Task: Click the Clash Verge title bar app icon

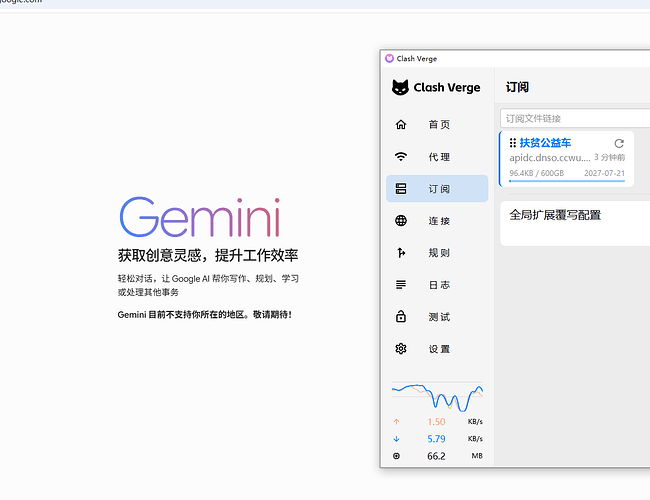Action: coord(389,58)
